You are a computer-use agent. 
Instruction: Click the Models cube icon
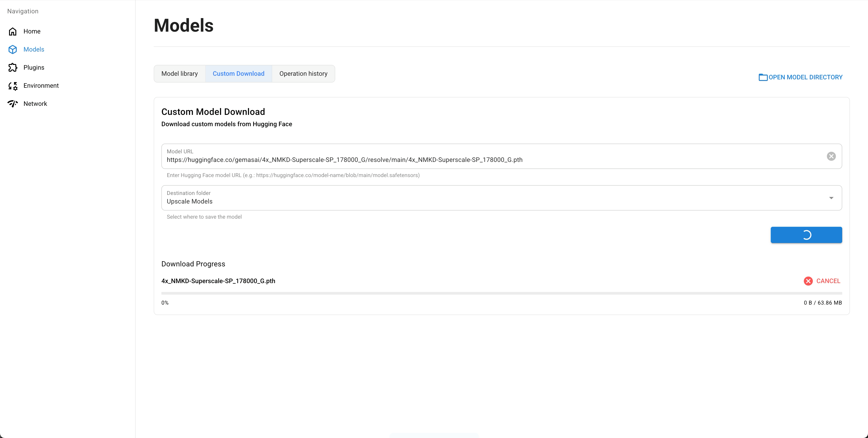[x=13, y=50]
